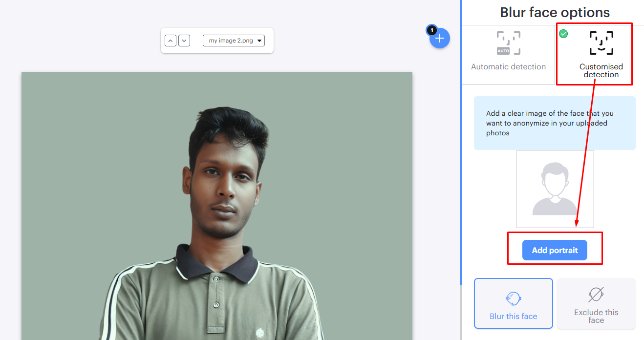This screenshot has height=340, width=644.
Task: Expand the image selector in the top bar
Action: (x=234, y=40)
